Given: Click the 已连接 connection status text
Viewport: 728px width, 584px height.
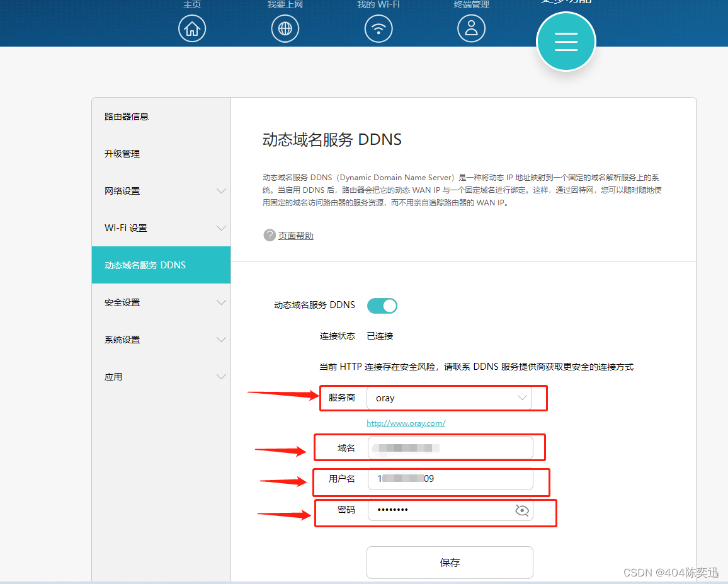Looking at the screenshot, I should pyautogui.click(x=380, y=336).
